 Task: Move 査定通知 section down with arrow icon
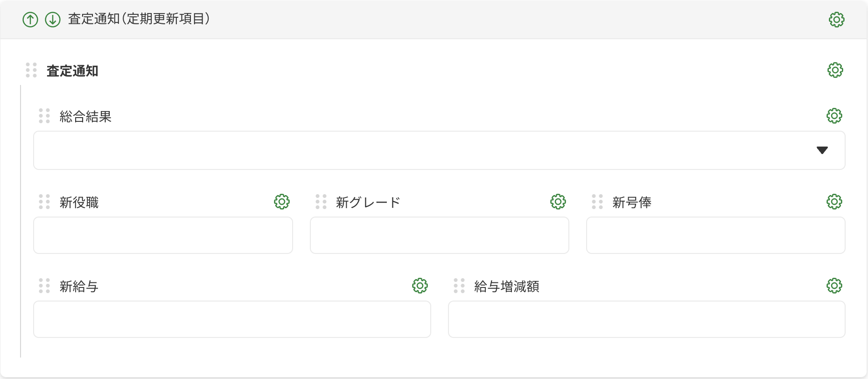pos(53,20)
